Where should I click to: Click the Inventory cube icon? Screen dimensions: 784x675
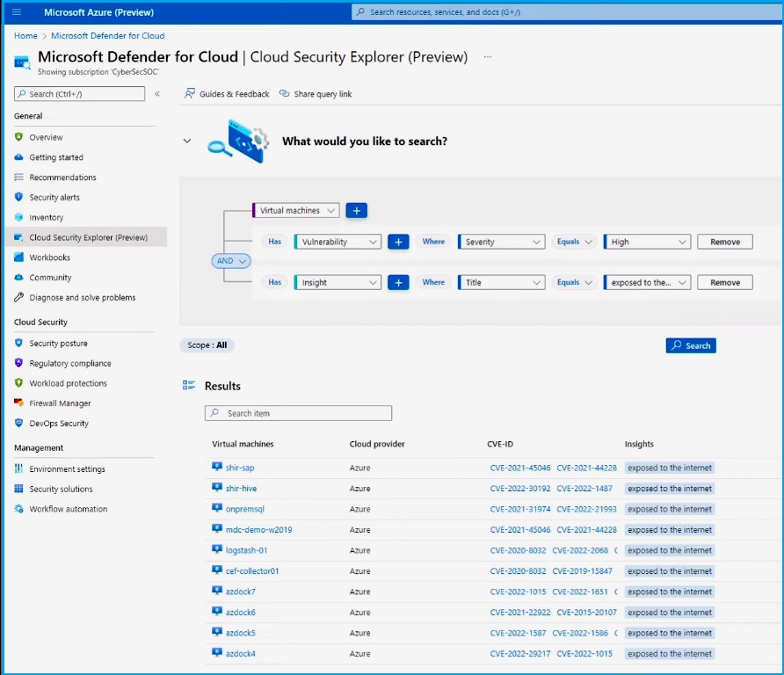pyautogui.click(x=19, y=217)
